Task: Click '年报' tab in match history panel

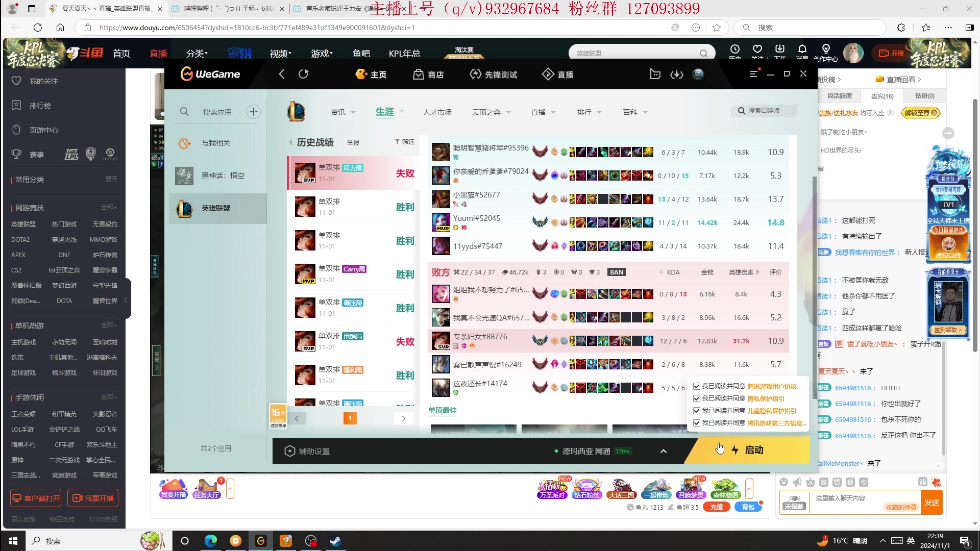Action: (x=353, y=142)
